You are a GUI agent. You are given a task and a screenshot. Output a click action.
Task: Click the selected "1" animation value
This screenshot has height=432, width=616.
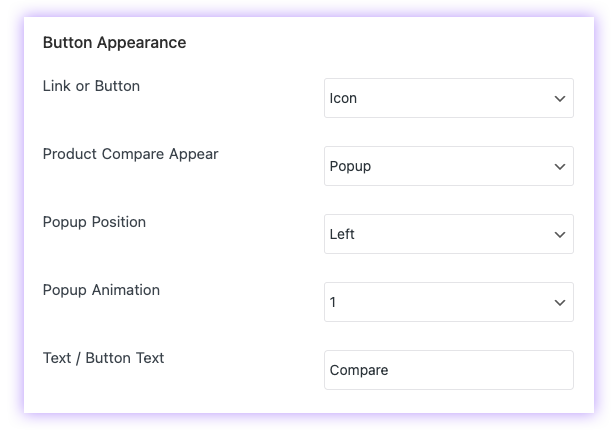point(333,302)
